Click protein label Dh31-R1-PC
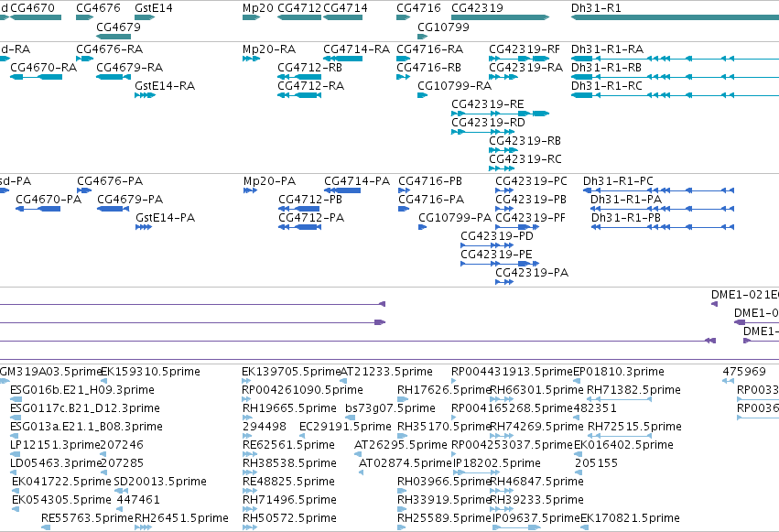The height and width of the screenshot is (532, 779). (x=618, y=180)
